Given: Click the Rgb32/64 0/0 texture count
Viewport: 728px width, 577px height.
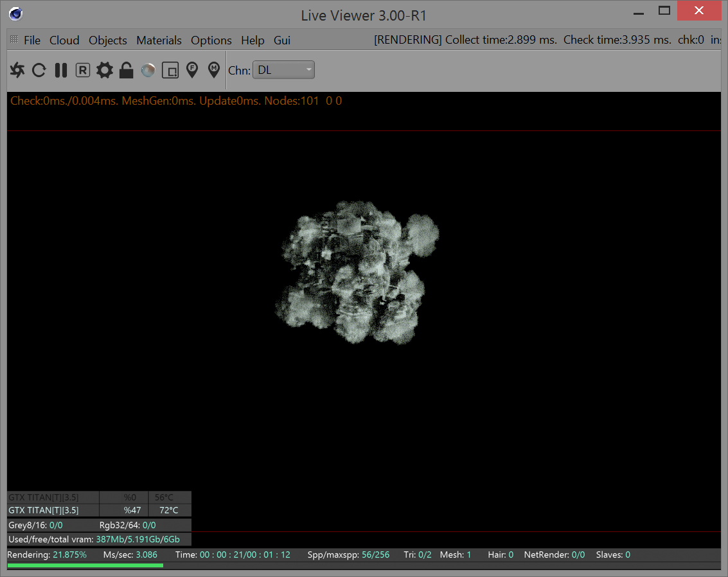Looking at the screenshot, I should [128, 525].
